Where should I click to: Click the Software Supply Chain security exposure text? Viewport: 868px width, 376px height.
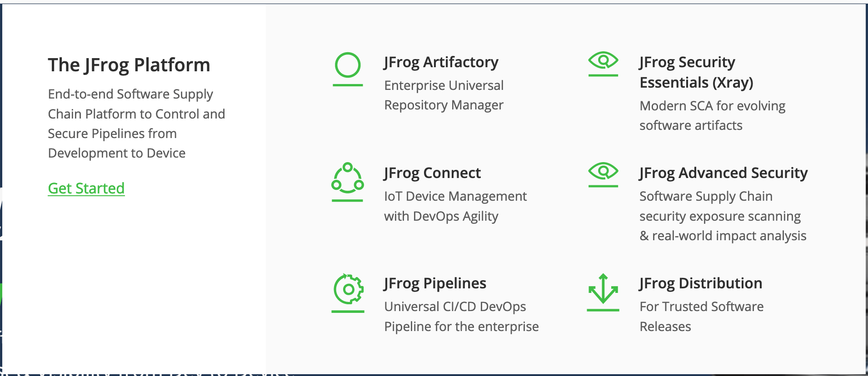723,216
